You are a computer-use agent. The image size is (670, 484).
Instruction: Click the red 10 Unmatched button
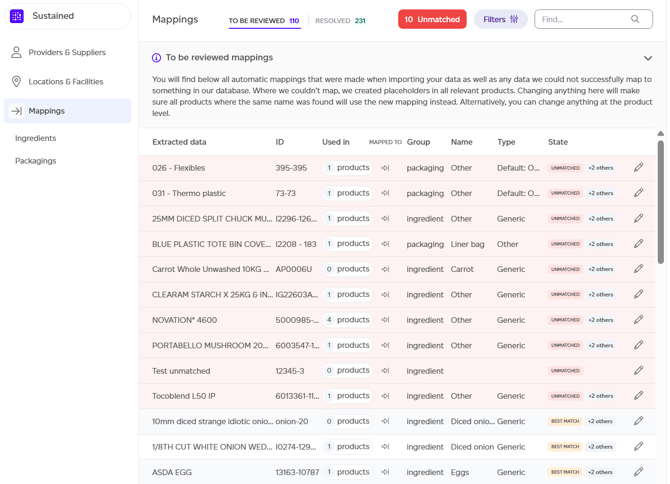(432, 19)
